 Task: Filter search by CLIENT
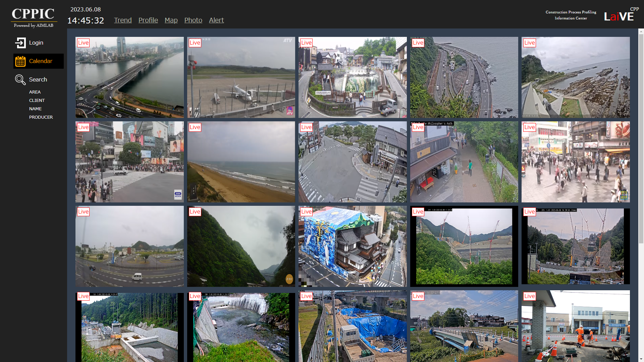37,100
